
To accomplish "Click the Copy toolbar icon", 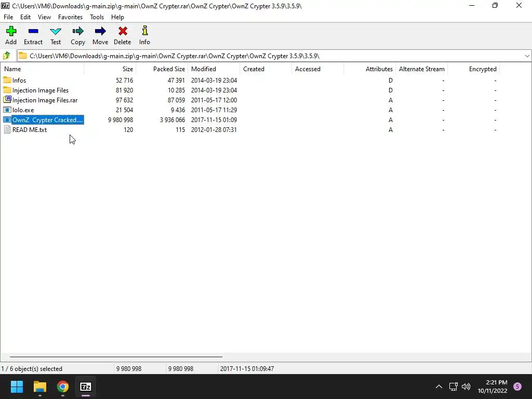I will click(78, 32).
